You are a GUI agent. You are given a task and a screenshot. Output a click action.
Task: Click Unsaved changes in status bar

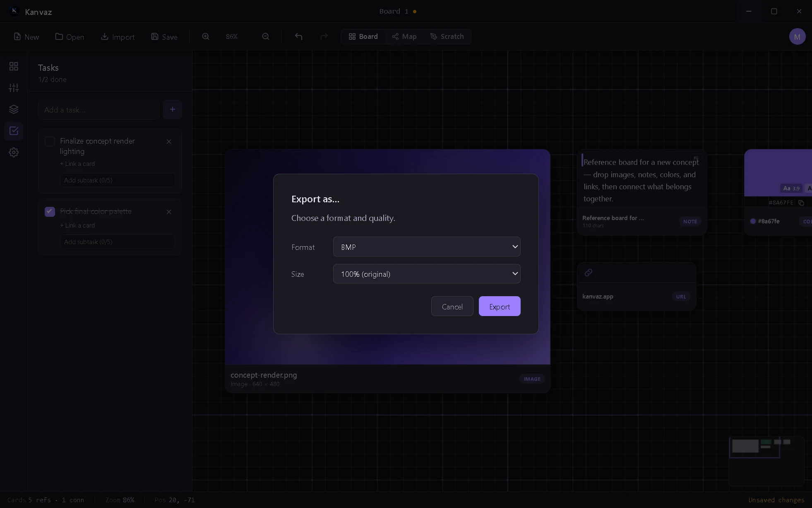point(776,500)
